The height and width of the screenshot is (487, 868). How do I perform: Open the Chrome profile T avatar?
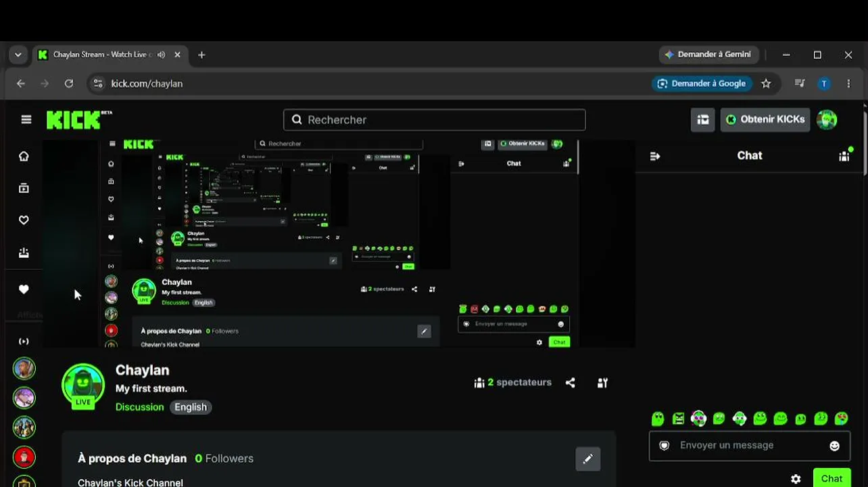click(823, 84)
